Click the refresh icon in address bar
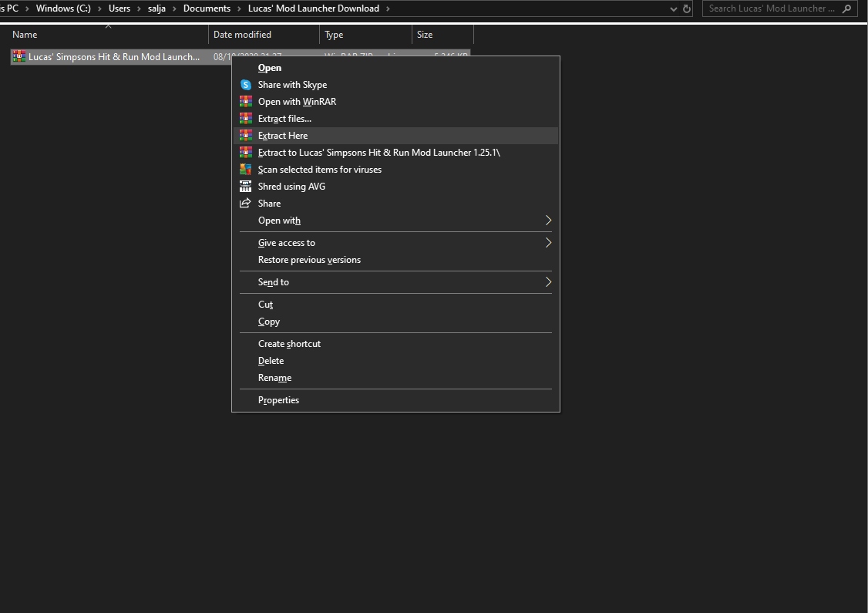The height and width of the screenshot is (613, 868). 686,8
